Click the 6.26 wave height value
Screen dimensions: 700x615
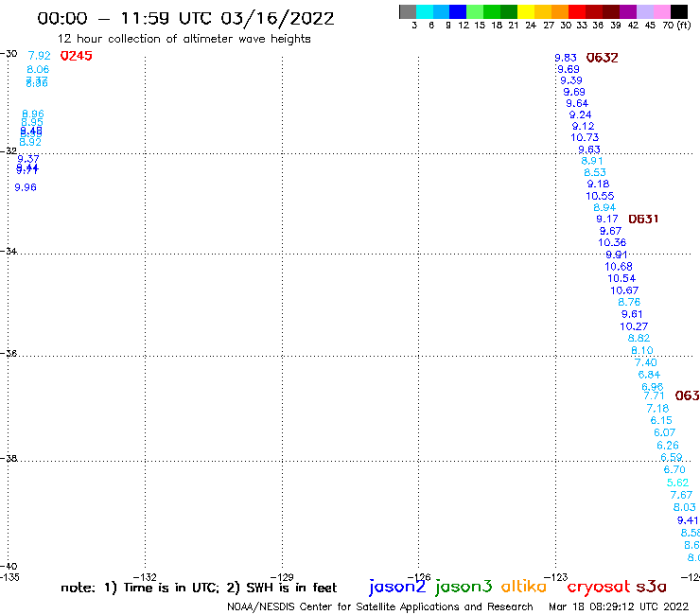click(x=668, y=446)
